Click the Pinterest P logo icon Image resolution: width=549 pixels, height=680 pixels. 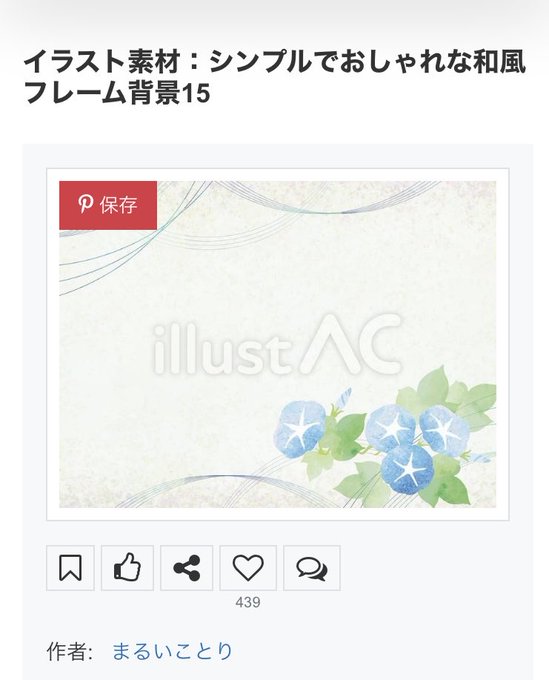(85, 204)
